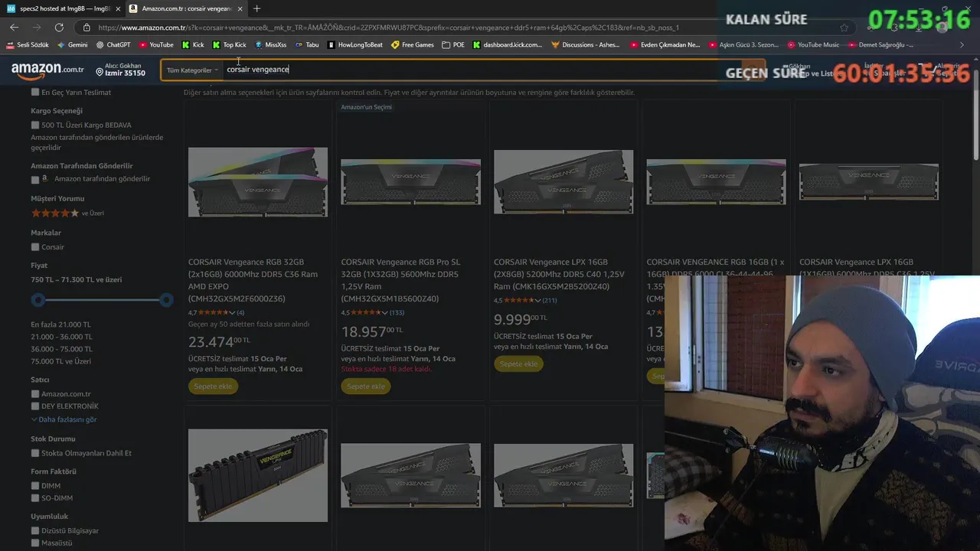Screen dimensions: 980x551
Task: Click the Amazon.com.tr logo
Action: point(47,70)
